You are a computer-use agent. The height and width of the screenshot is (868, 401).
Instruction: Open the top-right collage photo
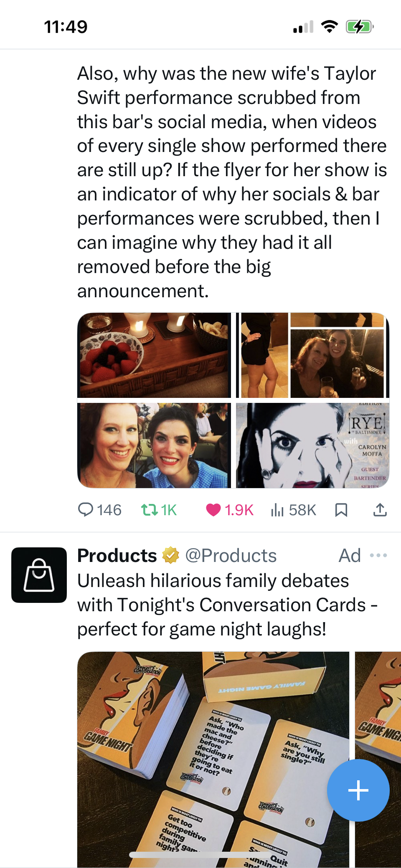[312, 355]
